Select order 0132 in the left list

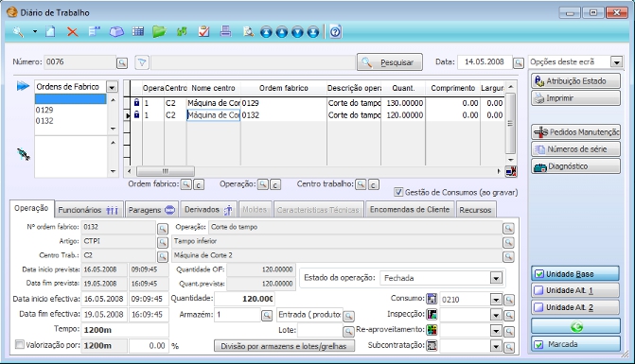(44, 121)
